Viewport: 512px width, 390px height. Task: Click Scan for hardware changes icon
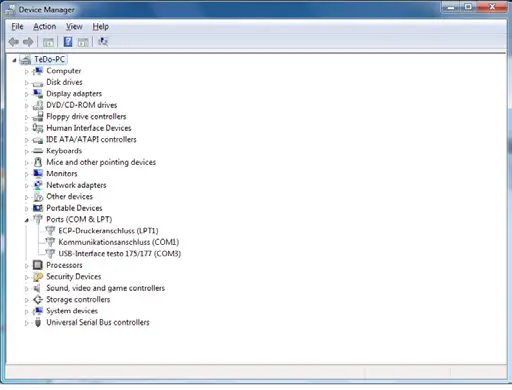103,42
